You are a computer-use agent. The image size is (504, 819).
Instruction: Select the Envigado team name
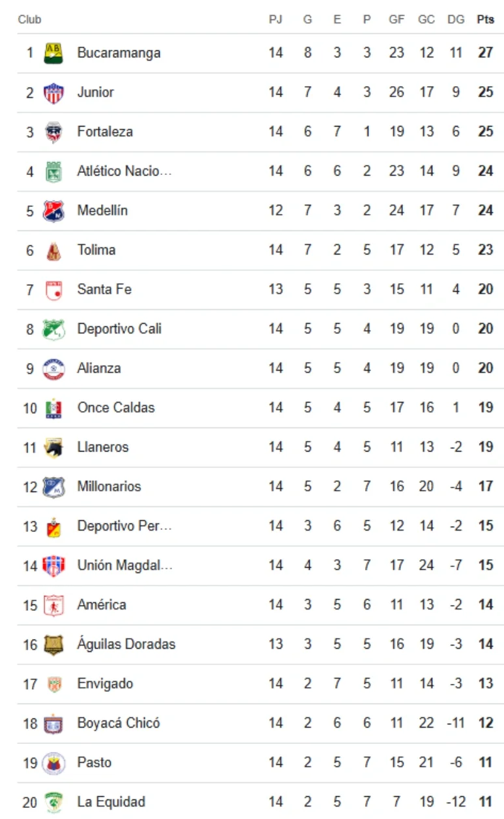coord(105,684)
